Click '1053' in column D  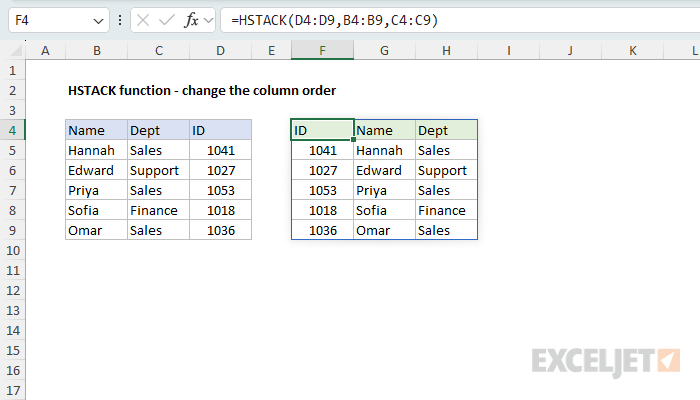pos(221,191)
